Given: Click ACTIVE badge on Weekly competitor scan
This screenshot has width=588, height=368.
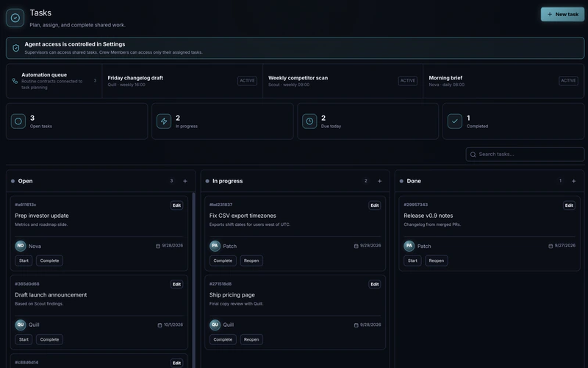Looking at the screenshot, I should (408, 81).
